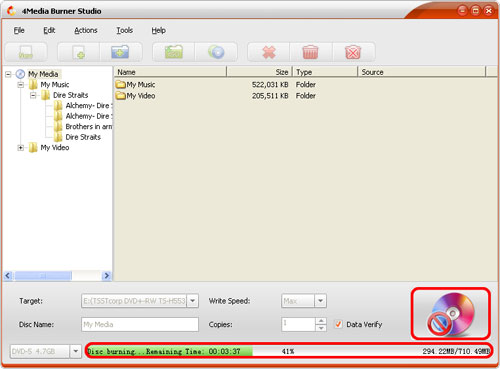Screen dimensions: 500x369
Task: Collapse the Dire Straits tree node
Action: click(33, 95)
